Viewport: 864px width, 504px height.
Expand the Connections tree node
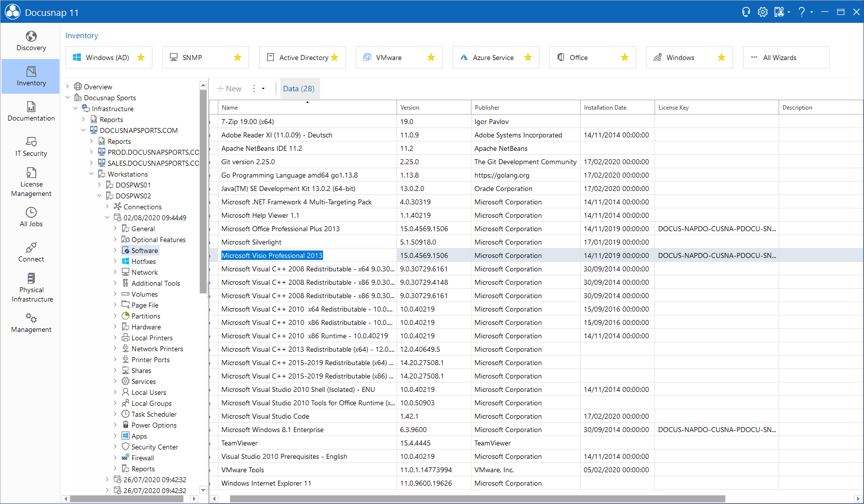(x=108, y=207)
